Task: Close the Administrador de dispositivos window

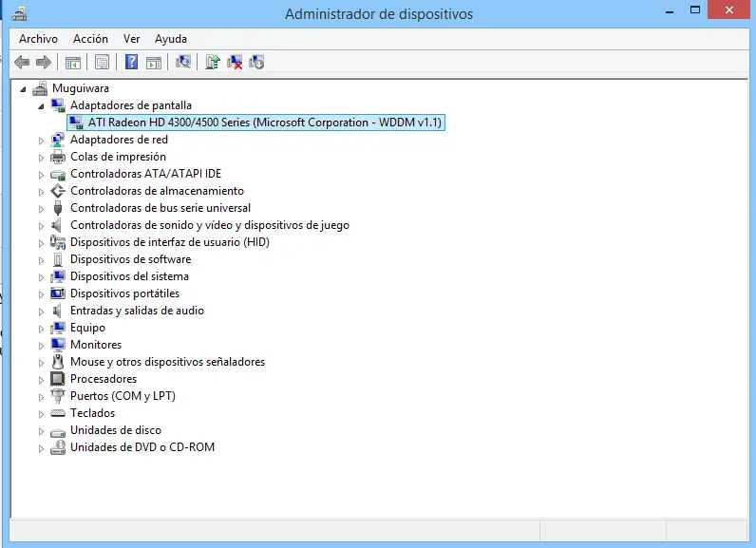Action: pyautogui.click(x=729, y=9)
